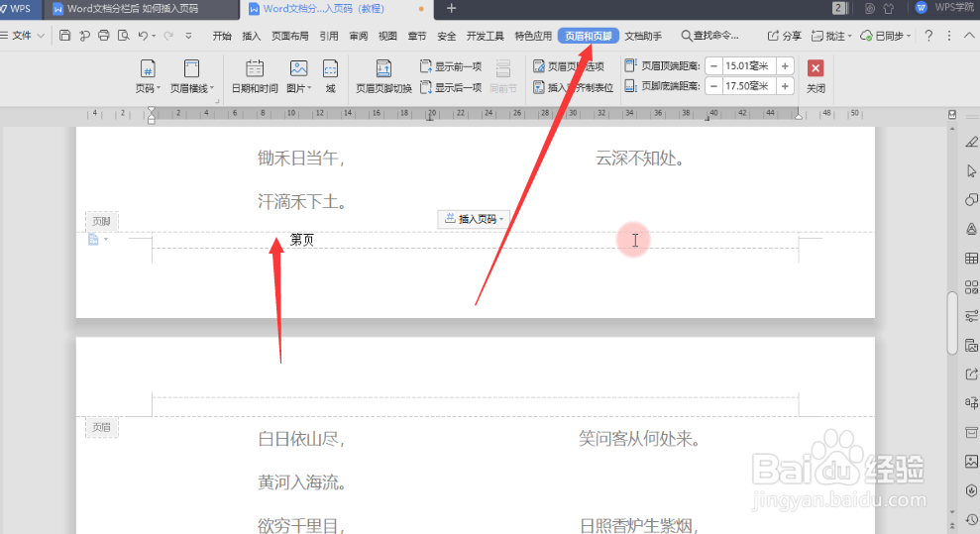Click the 插入页码 insert page number button
The image size is (980, 534).
pos(474,219)
